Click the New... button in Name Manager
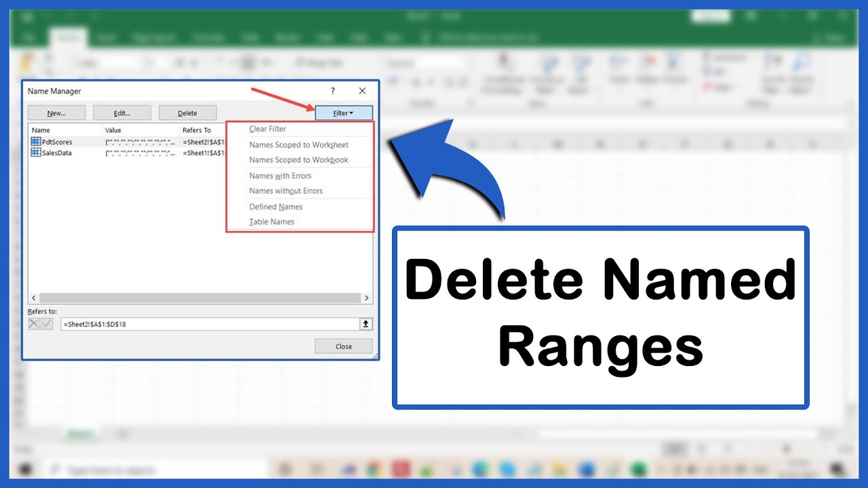This screenshot has width=868, height=488. (x=56, y=113)
